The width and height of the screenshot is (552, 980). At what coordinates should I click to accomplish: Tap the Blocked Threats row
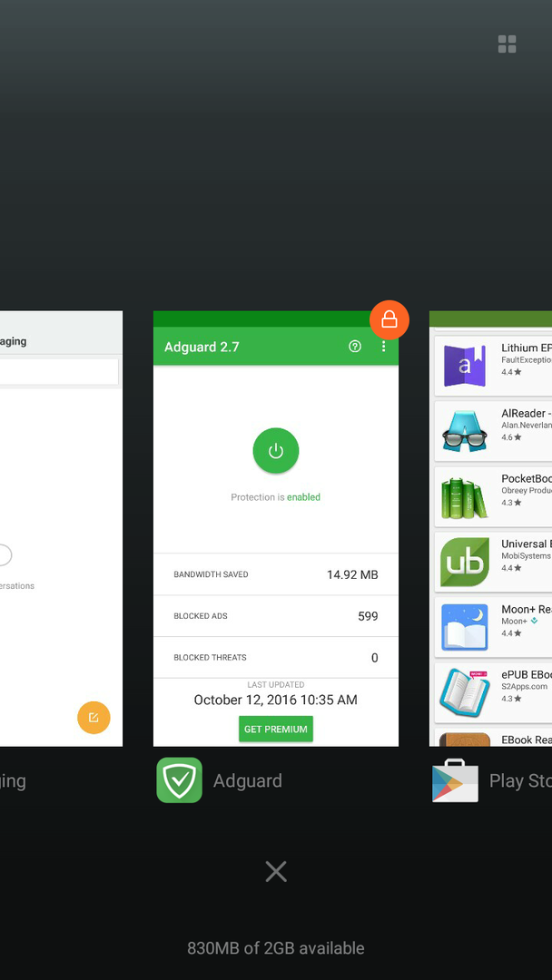coord(276,658)
